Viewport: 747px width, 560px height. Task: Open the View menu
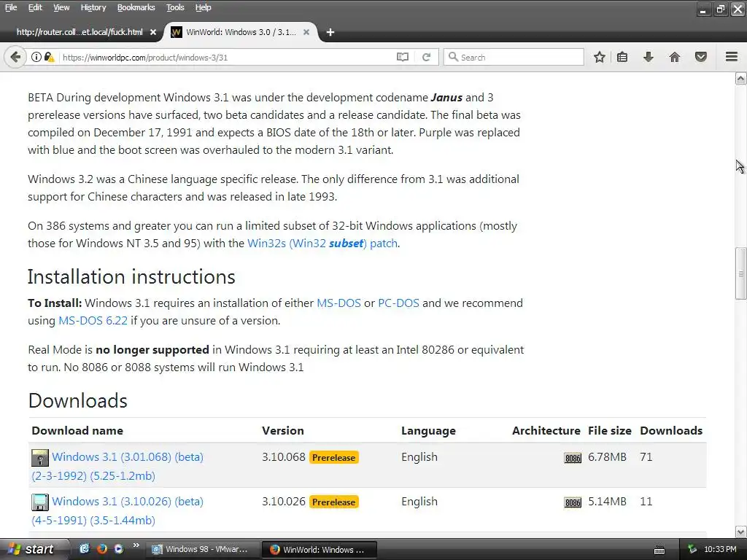(x=61, y=7)
